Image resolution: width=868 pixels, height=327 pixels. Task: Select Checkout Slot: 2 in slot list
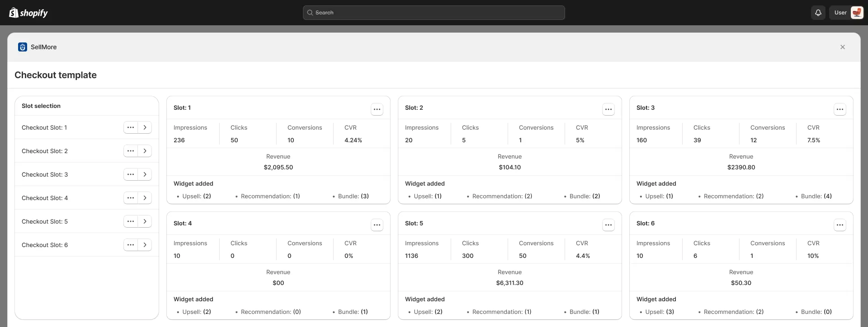click(x=45, y=151)
